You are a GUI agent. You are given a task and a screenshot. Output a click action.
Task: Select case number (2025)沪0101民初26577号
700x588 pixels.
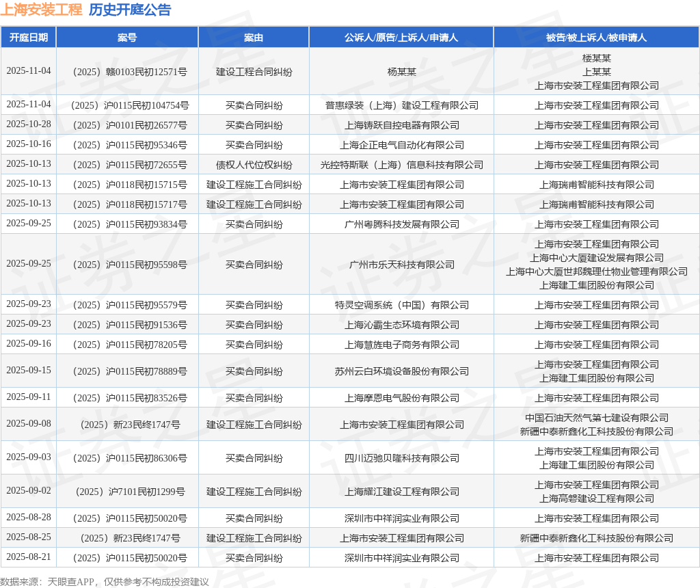[x=130, y=125]
